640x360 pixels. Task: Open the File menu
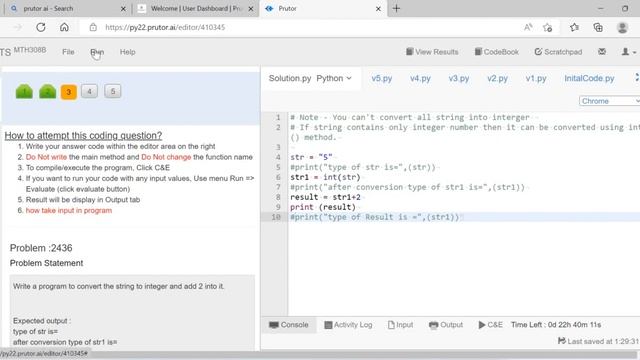[x=68, y=52]
